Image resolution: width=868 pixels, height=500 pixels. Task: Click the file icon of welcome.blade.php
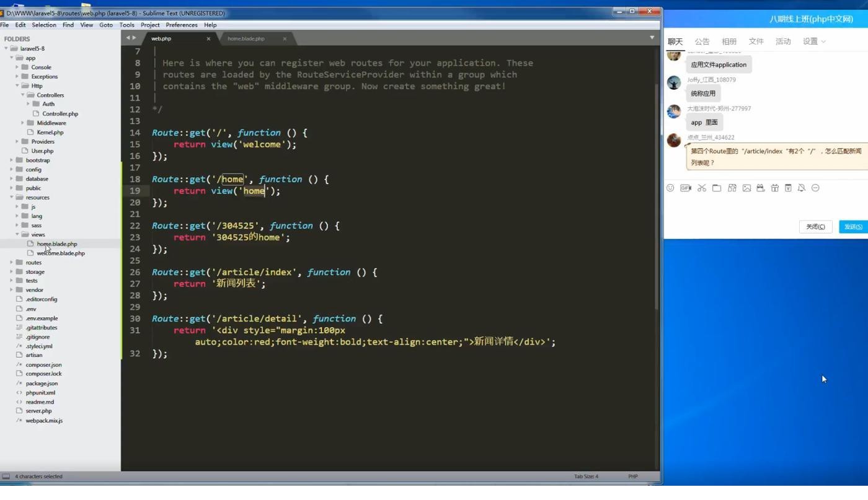point(31,253)
